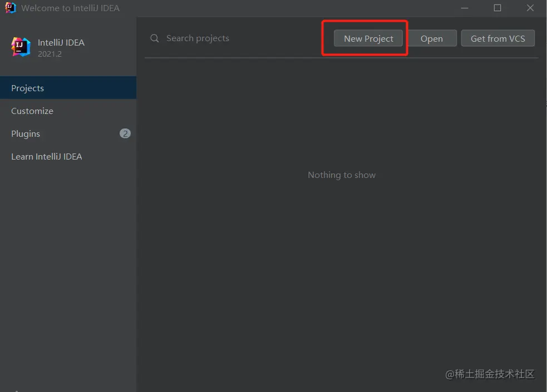The image size is (547, 392).
Task: Open an existing project with Open button
Action: pyautogui.click(x=431, y=38)
